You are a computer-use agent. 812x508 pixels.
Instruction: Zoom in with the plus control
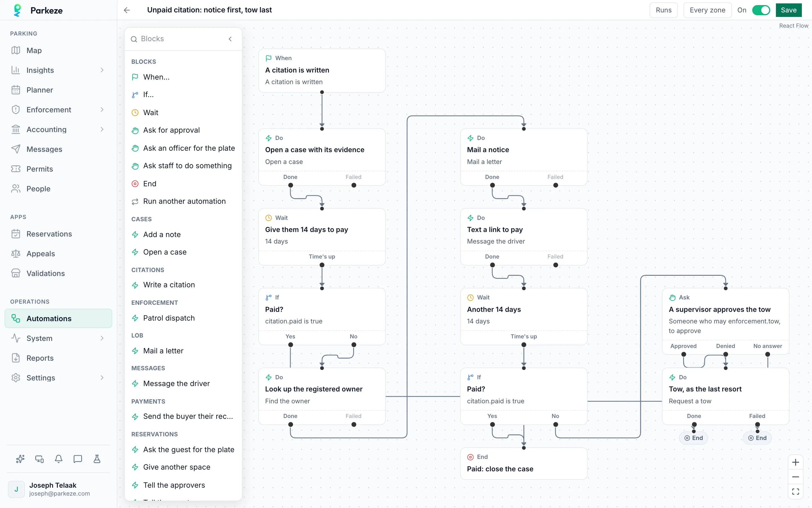796,462
